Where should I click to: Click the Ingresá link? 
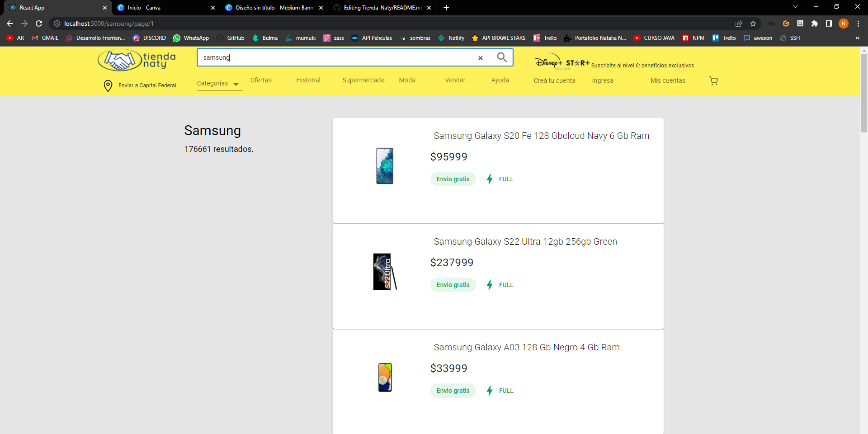coord(603,80)
